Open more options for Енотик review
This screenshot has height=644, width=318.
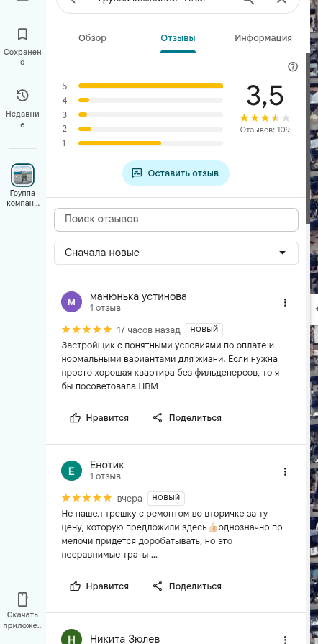[285, 471]
